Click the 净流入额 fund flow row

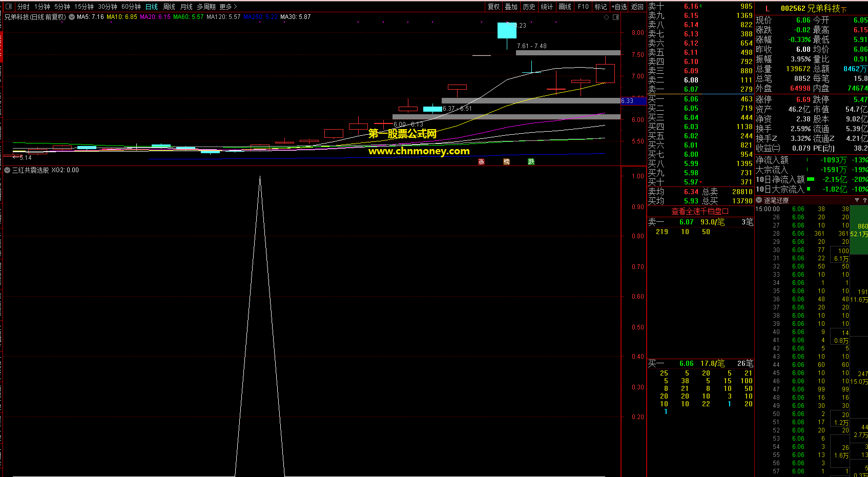[812, 160]
